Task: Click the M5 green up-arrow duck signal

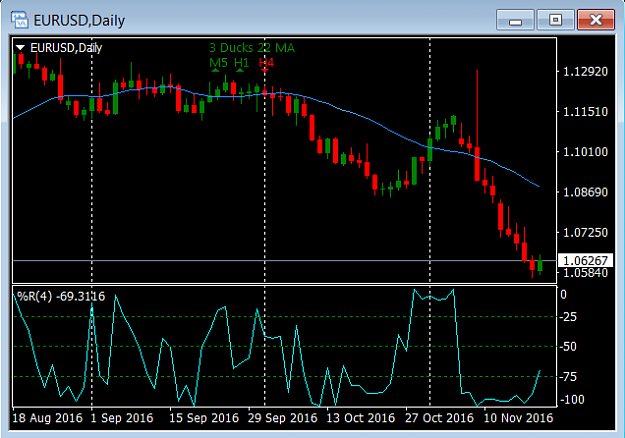Action: pos(215,70)
